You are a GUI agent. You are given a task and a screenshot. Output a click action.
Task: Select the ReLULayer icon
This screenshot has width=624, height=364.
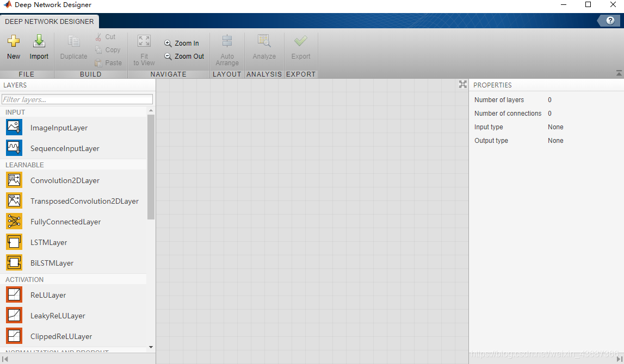(14, 295)
